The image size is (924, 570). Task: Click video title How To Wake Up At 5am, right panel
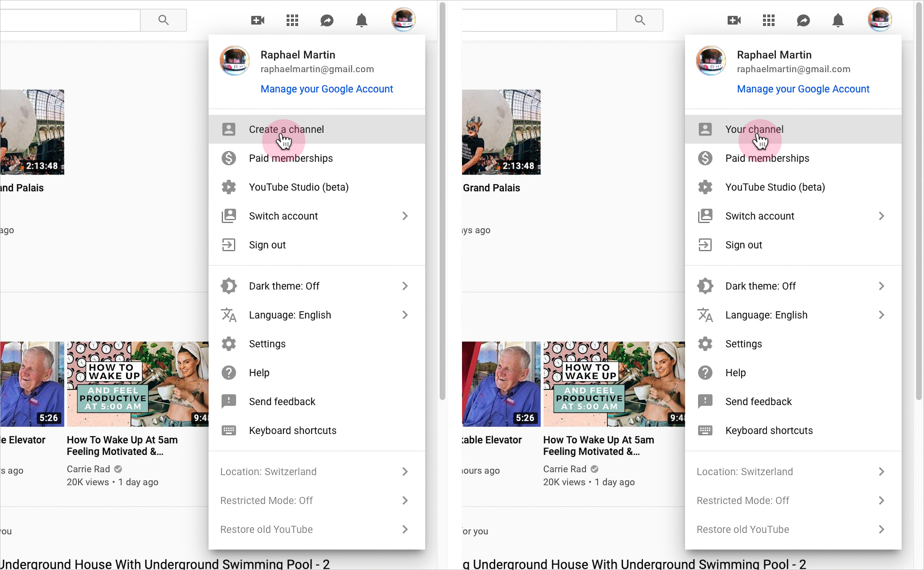click(x=599, y=446)
